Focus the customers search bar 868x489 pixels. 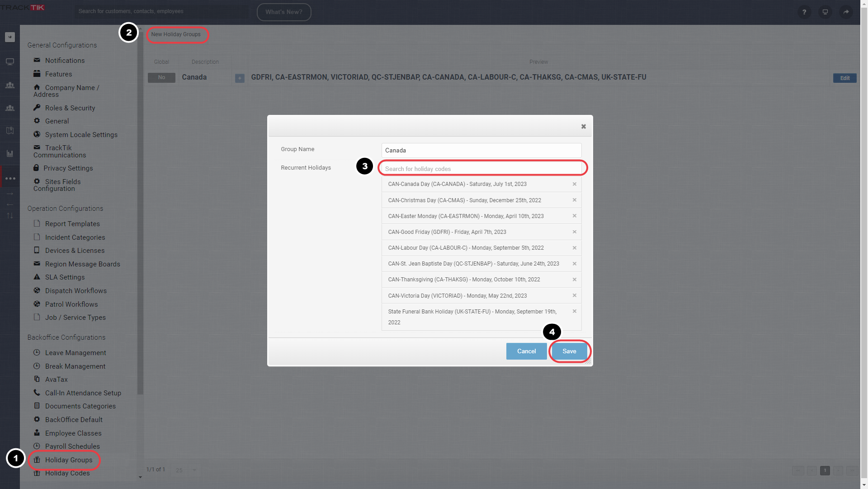tap(162, 11)
